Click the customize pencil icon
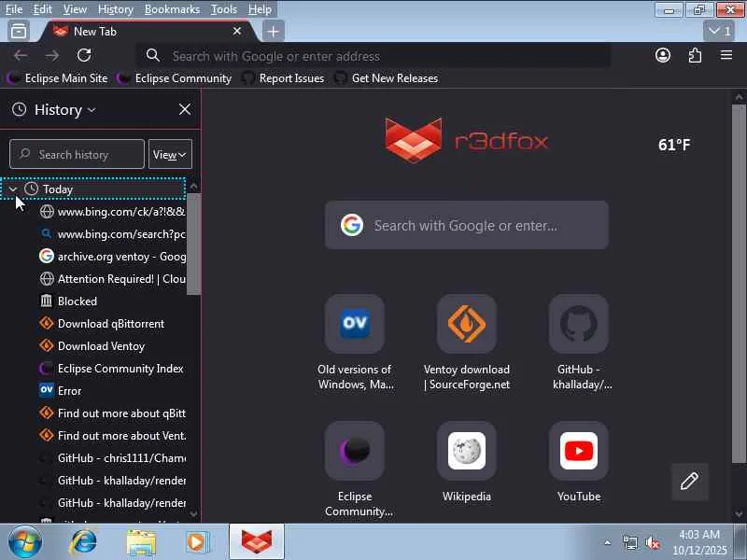Screen dimensions: 747x560 (689, 482)
